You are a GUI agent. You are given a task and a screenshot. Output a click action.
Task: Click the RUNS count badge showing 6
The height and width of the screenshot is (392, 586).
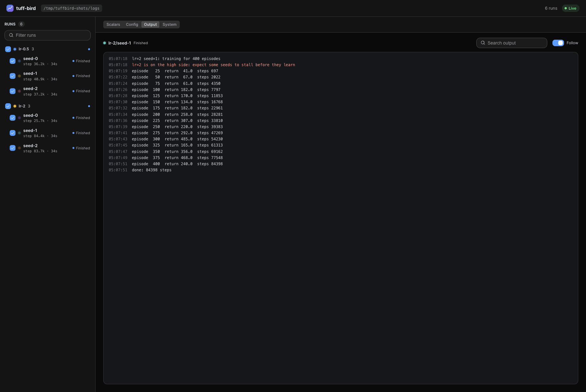point(21,24)
